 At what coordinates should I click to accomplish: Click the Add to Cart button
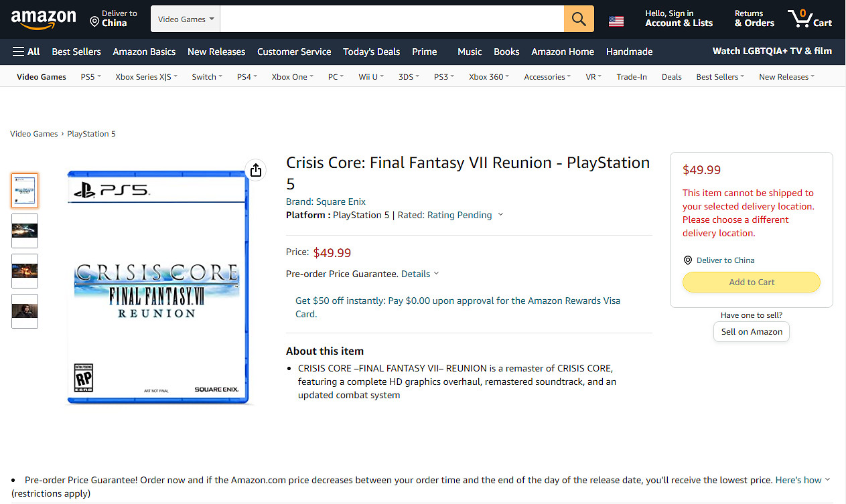751,282
